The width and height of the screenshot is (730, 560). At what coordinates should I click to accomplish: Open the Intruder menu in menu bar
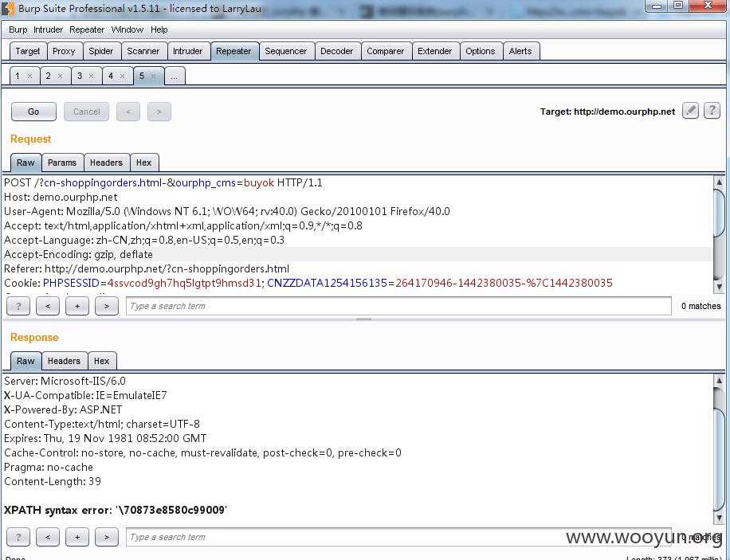(x=48, y=29)
